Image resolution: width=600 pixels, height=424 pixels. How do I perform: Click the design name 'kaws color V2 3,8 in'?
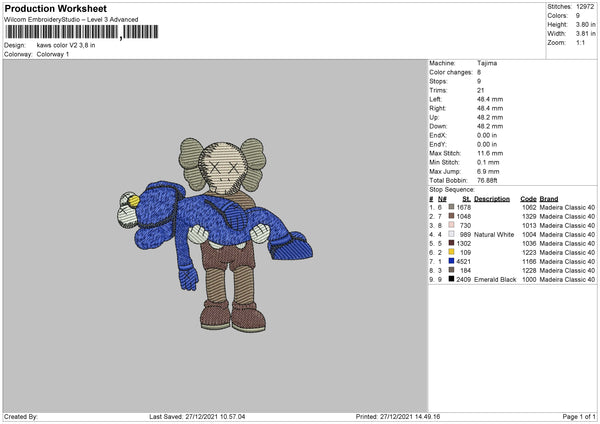coord(66,45)
